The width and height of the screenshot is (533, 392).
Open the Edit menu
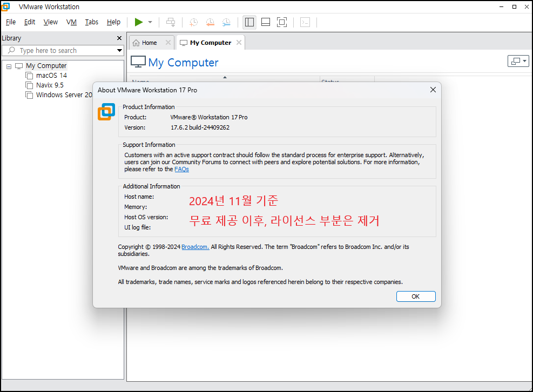click(30, 22)
